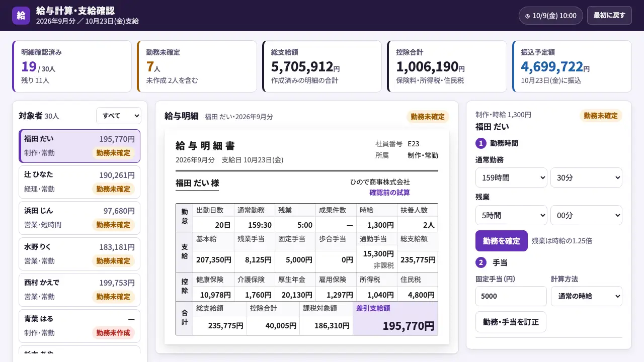Click the 勤務を確定 button

[x=502, y=241]
